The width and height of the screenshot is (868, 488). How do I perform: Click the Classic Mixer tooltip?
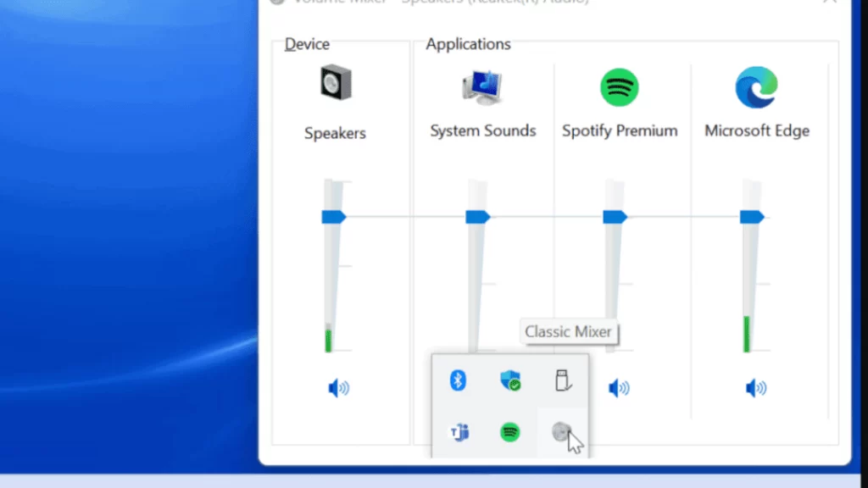pos(569,332)
